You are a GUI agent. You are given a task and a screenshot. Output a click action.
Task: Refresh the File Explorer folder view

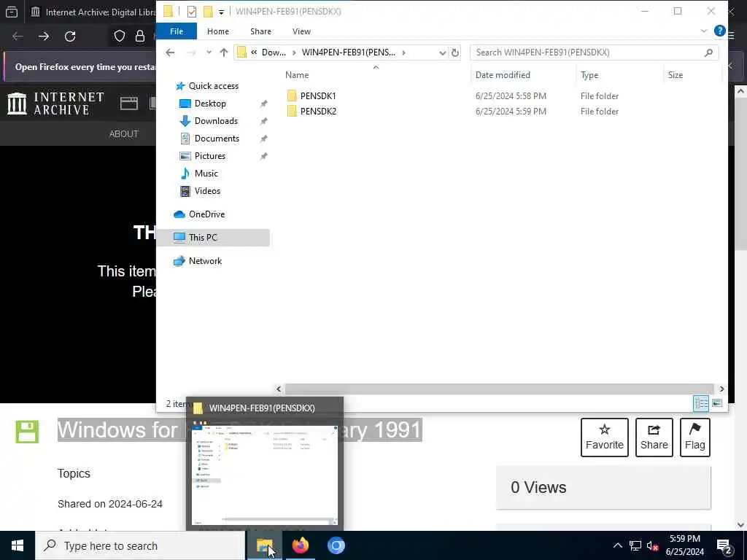(455, 52)
